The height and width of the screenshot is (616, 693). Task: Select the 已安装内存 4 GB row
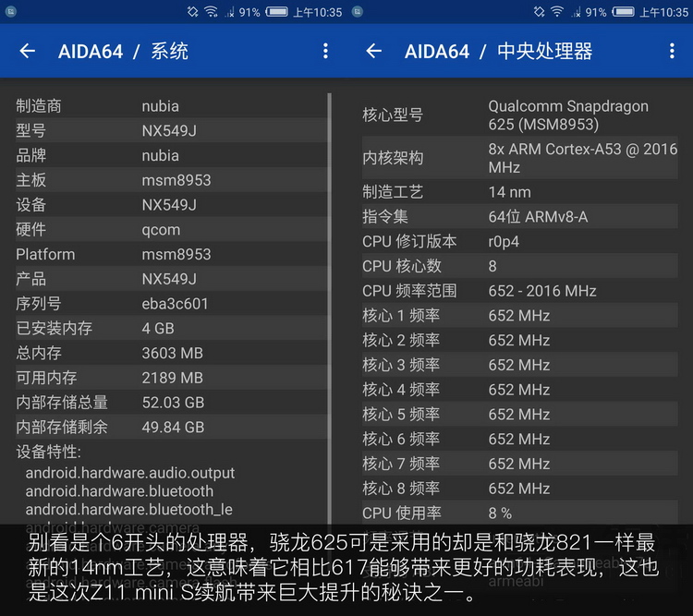click(172, 329)
